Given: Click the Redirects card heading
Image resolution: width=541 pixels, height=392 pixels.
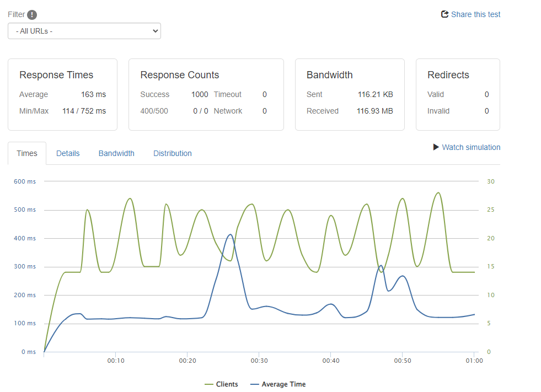Looking at the screenshot, I should coord(448,75).
